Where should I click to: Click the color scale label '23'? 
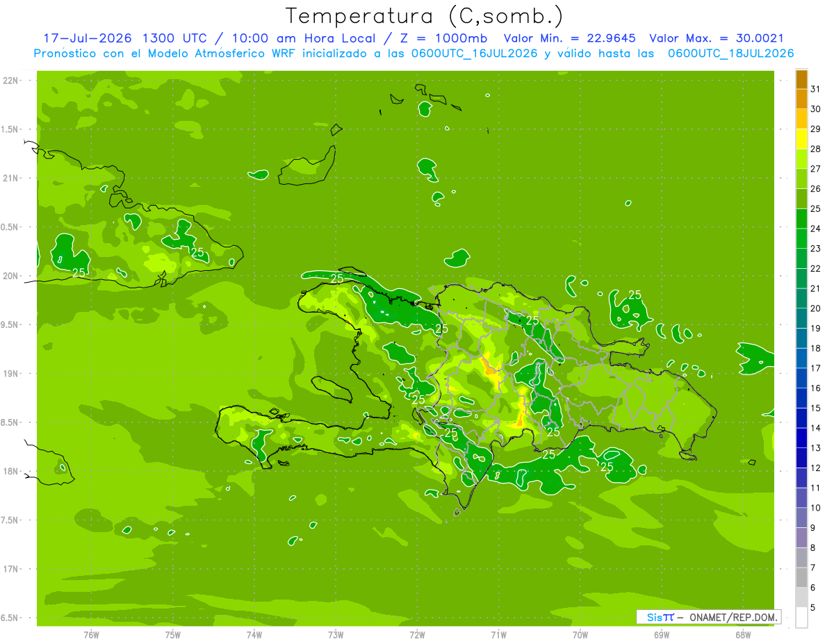816,249
